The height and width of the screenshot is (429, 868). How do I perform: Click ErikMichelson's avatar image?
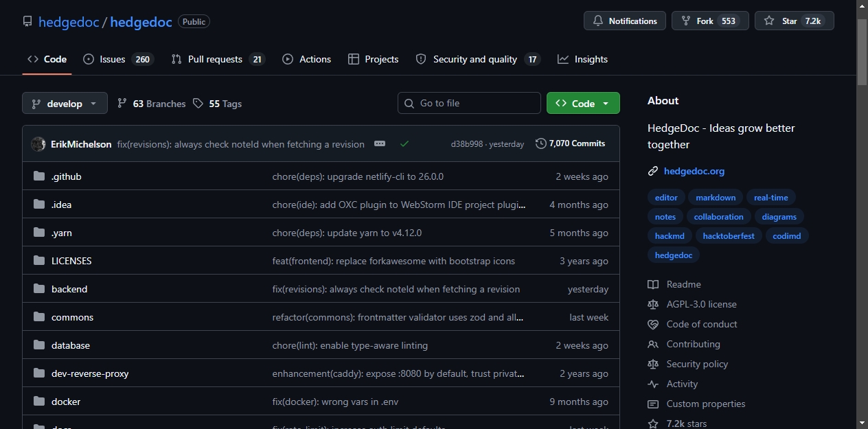click(x=38, y=144)
